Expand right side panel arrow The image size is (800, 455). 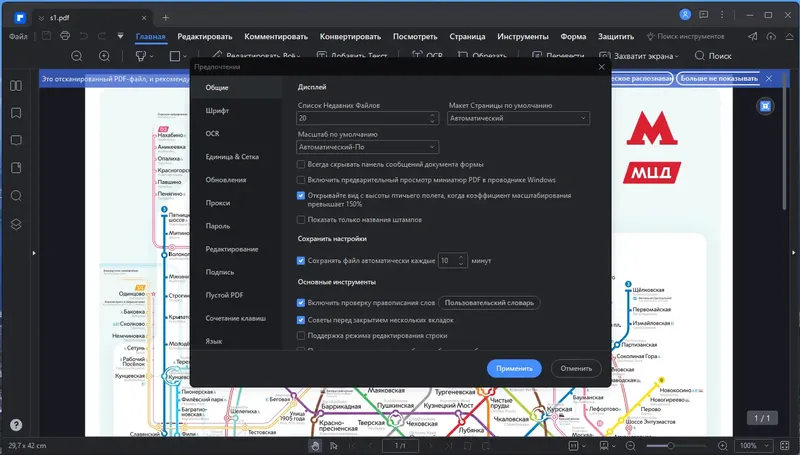[x=793, y=252]
